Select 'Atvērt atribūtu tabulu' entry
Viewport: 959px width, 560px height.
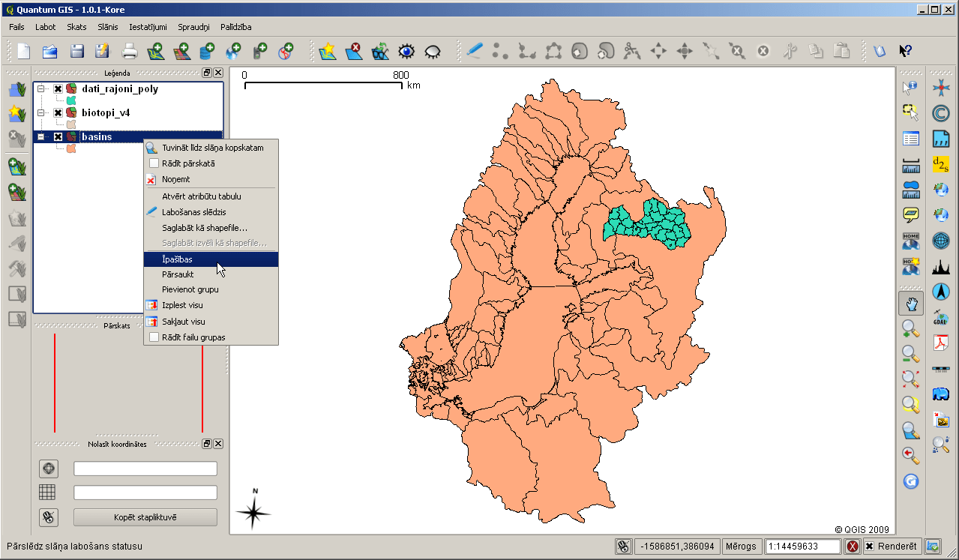click(x=211, y=196)
